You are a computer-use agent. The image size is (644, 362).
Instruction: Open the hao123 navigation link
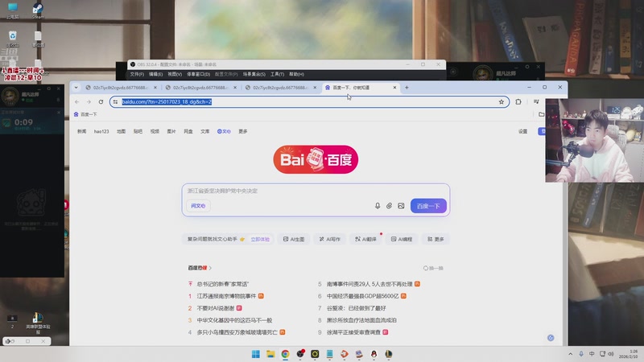101,131
